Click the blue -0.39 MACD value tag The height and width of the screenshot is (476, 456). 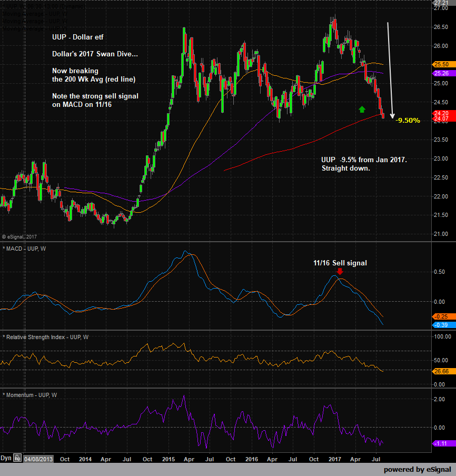pos(443,325)
